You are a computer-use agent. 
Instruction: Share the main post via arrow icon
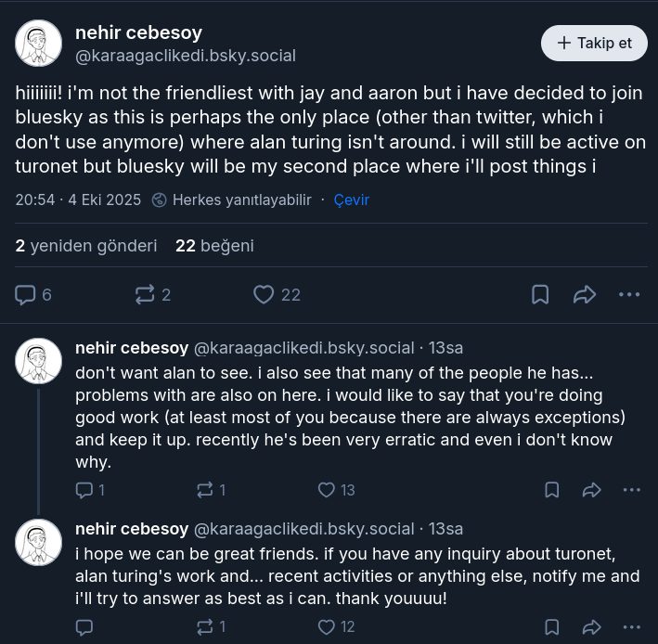[x=585, y=295]
